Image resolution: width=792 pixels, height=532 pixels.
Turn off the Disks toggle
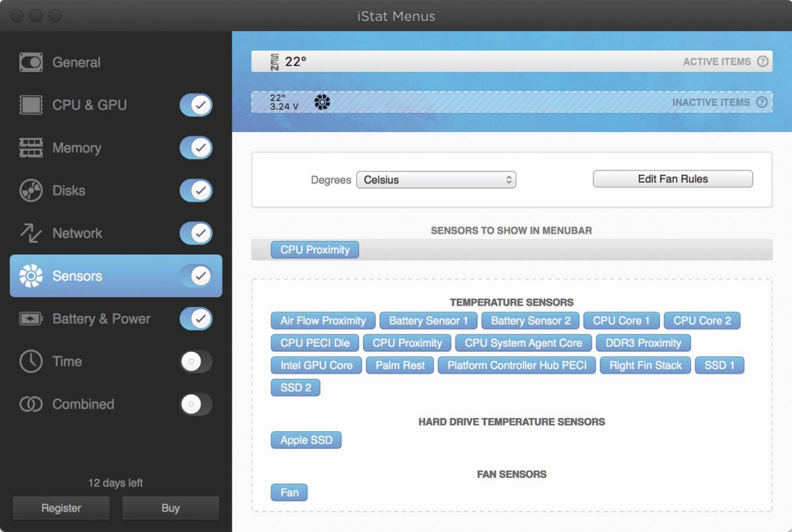coord(196,191)
